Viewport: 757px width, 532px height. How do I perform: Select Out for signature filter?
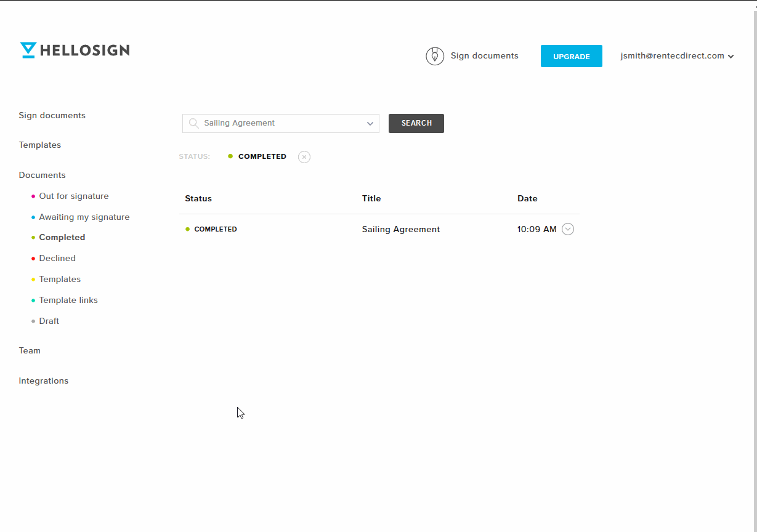coord(74,196)
